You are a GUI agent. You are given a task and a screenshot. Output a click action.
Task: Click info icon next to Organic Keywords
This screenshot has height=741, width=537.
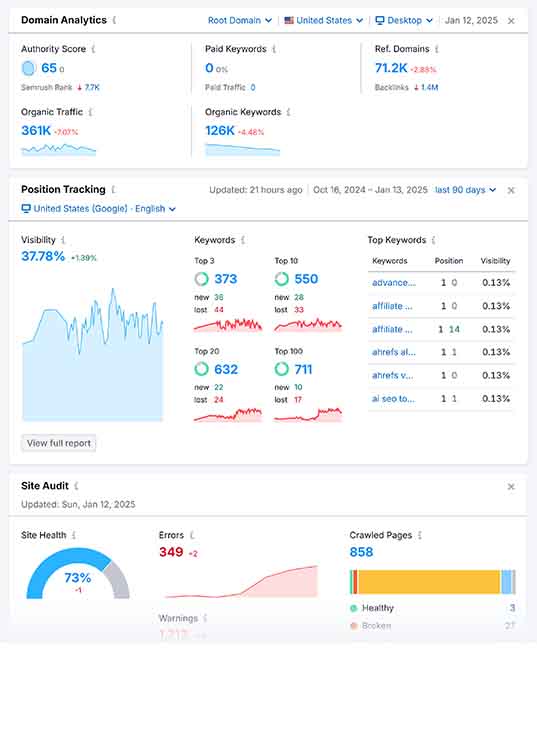[288, 112]
